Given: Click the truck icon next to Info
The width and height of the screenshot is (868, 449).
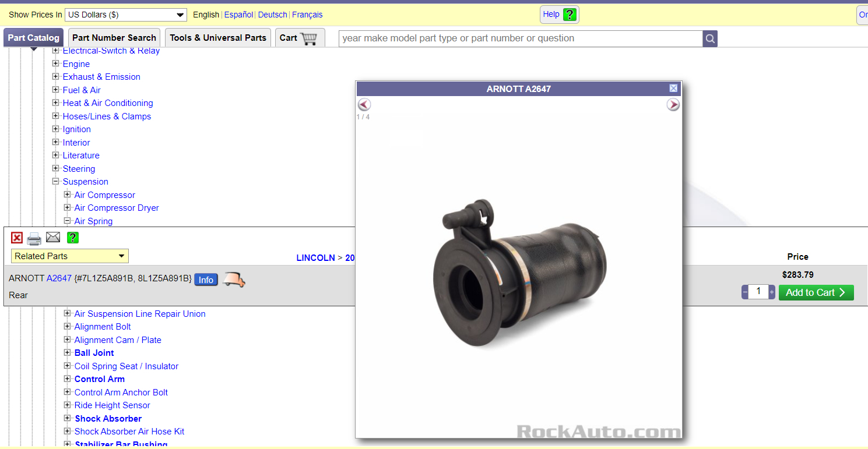Looking at the screenshot, I should coord(234,280).
